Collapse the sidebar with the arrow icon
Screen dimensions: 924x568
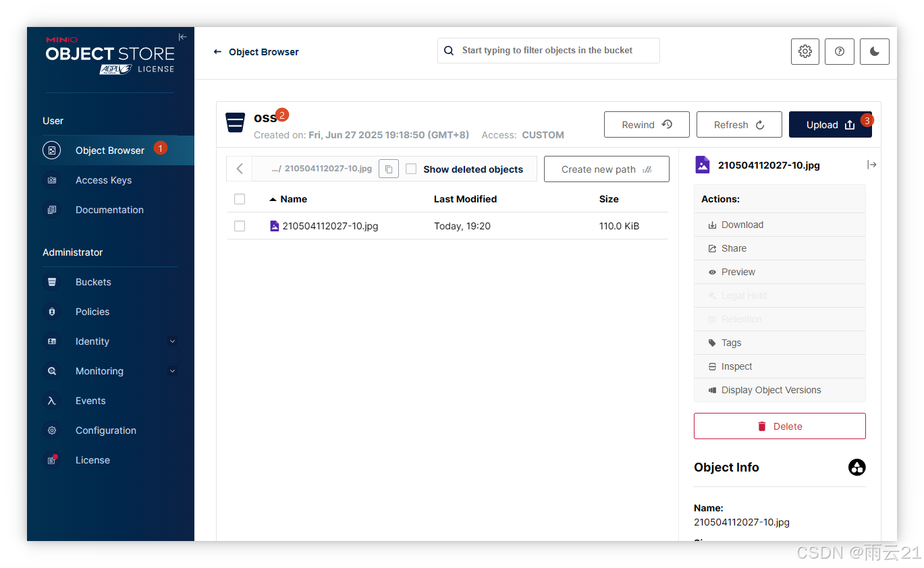(182, 37)
